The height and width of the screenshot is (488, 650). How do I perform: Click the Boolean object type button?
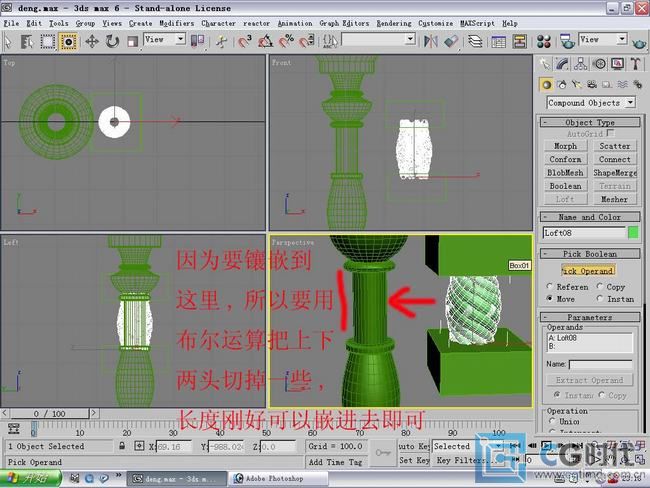pos(565,186)
